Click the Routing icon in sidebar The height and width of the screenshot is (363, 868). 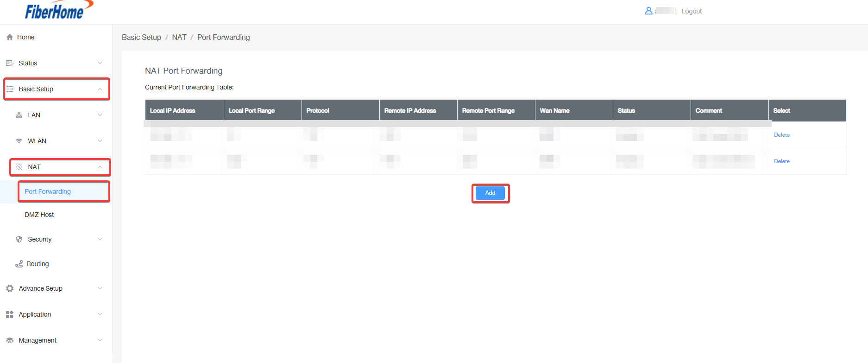pyautogui.click(x=19, y=264)
